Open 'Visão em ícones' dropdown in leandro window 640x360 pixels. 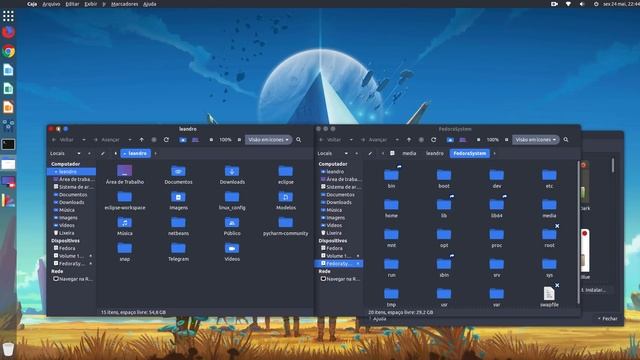[268, 140]
